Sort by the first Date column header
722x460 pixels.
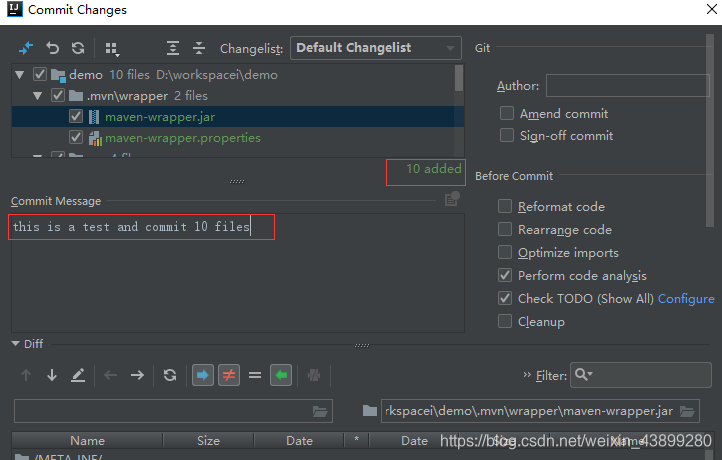pyautogui.click(x=299, y=441)
